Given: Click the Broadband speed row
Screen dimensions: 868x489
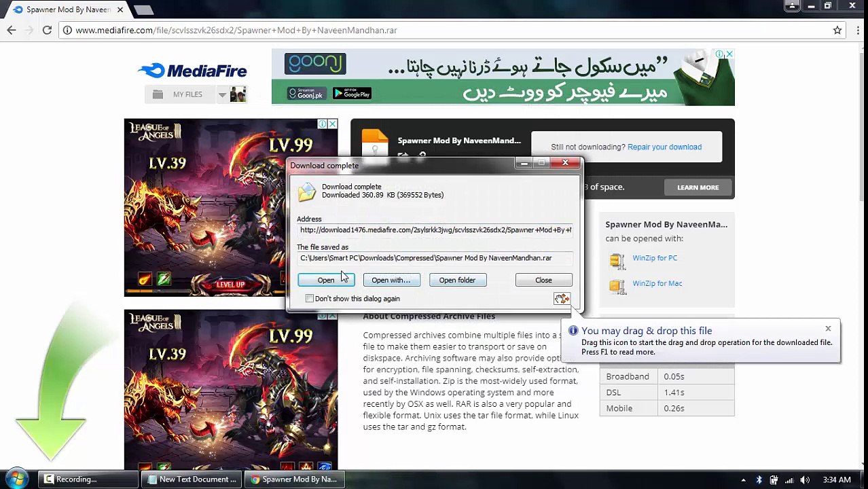Looking at the screenshot, I should 667,376.
